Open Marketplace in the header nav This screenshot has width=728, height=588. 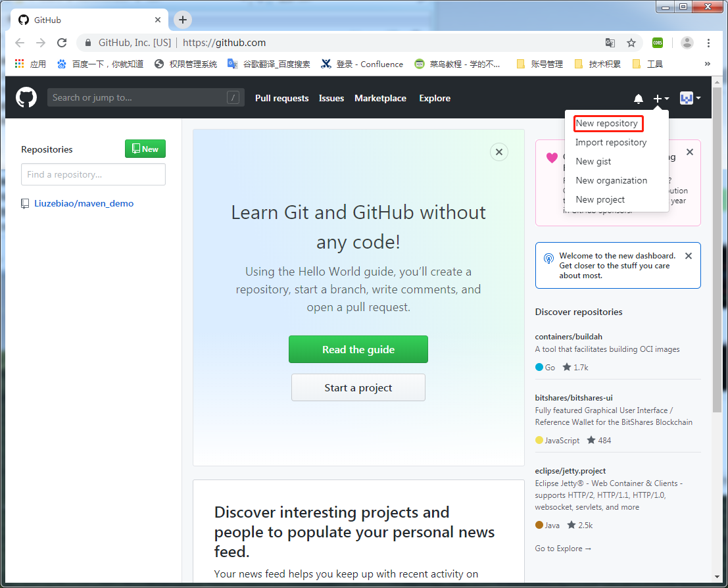pos(380,98)
